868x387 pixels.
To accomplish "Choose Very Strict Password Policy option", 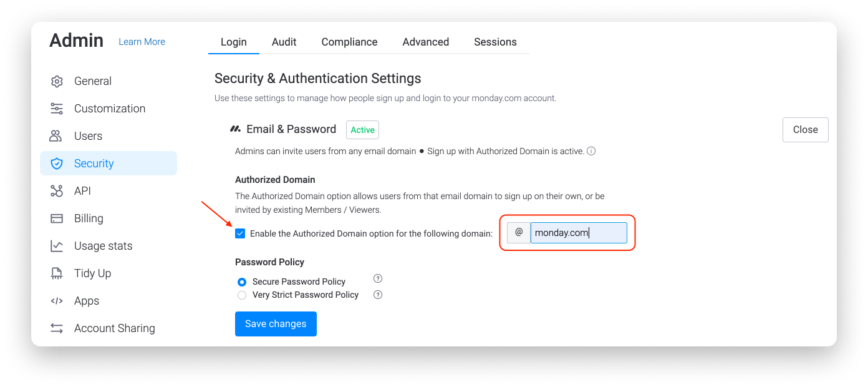I will (242, 295).
